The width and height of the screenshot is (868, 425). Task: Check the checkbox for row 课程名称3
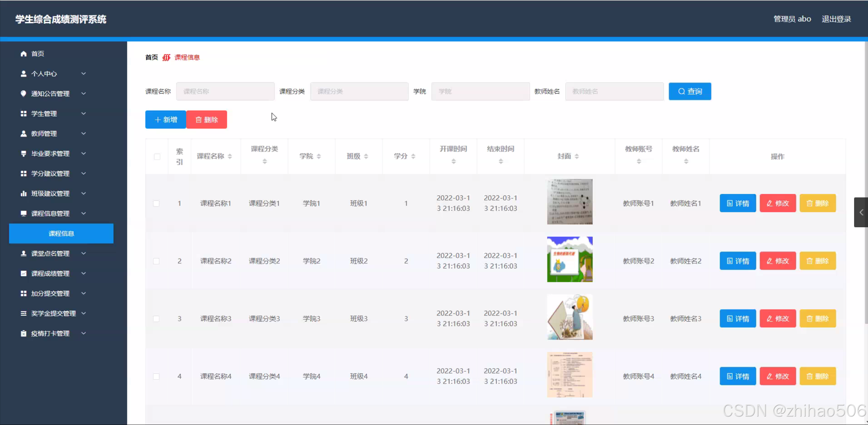pyautogui.click(x=156, y=319)
